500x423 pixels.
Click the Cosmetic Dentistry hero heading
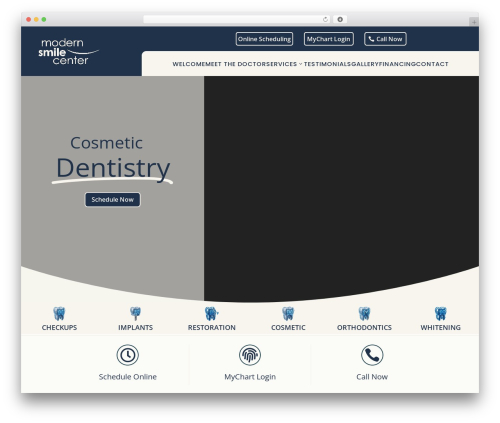[113, 159]
